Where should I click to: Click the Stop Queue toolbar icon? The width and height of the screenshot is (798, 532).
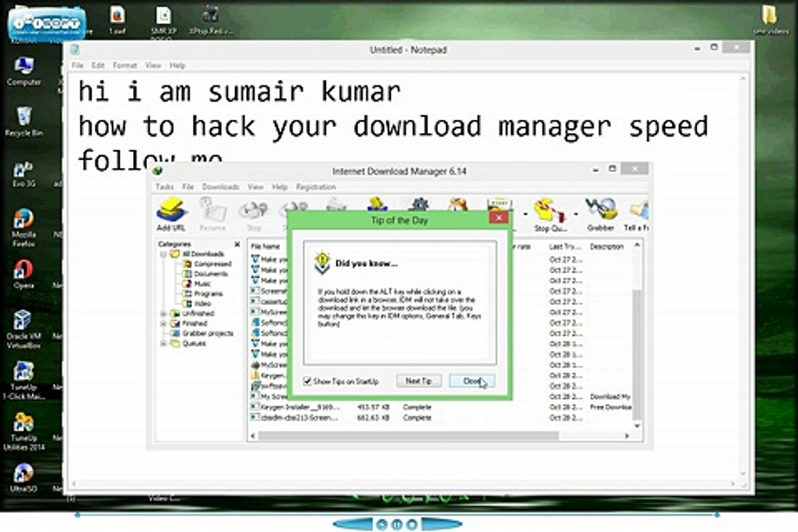[x=550, y=215]
